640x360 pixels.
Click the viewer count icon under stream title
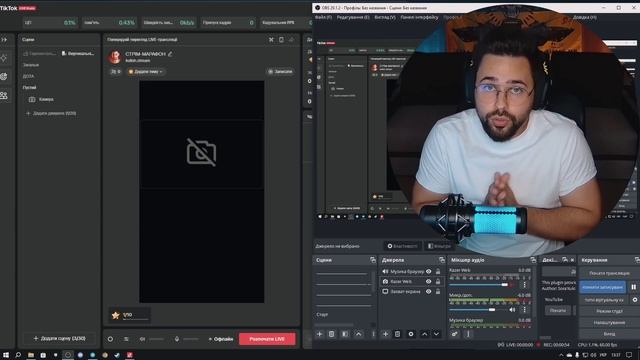[115, 71]
